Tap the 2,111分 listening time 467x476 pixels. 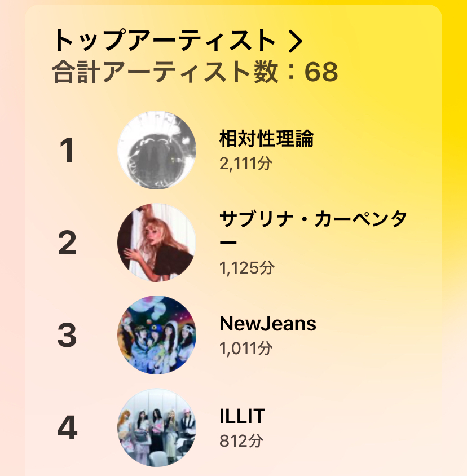click(246, 164)
